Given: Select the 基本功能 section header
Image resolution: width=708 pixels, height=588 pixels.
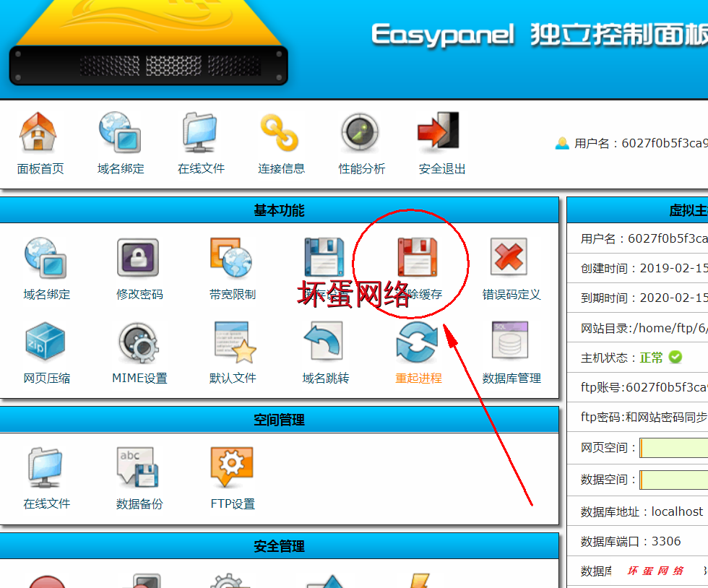Looking at the screenshot, I should 279,210.
